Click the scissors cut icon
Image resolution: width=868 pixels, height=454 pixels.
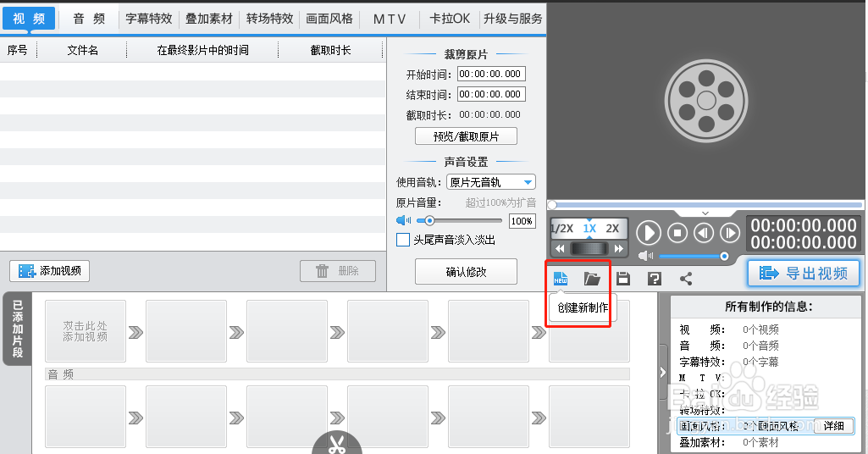[336, 445]
